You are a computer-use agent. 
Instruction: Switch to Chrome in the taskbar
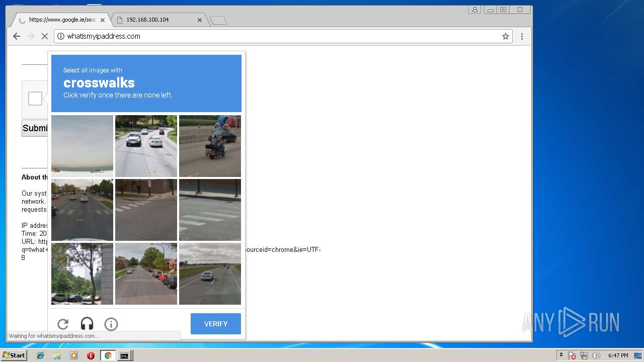(x=108, y=355)
